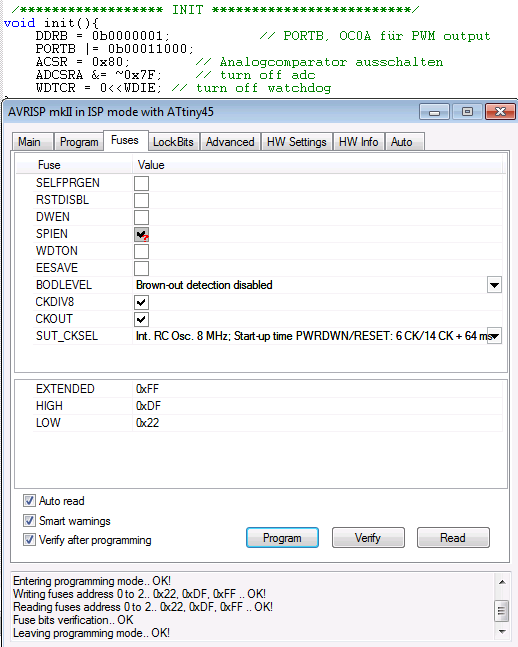The width and height of the screenshot is (518, 647).
Task: Enable the WDTON fuse checkbox
Action: coord(141,251)
